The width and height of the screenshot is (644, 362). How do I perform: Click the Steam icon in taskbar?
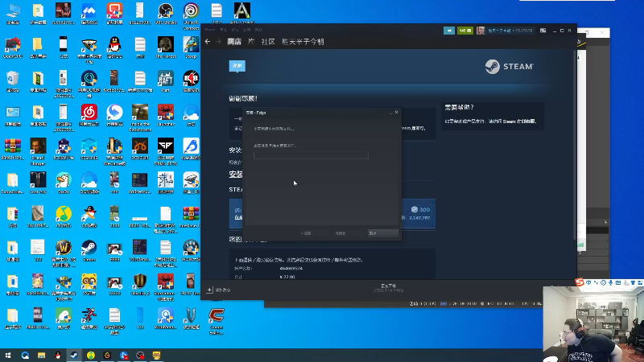click(x=74, y=356)
